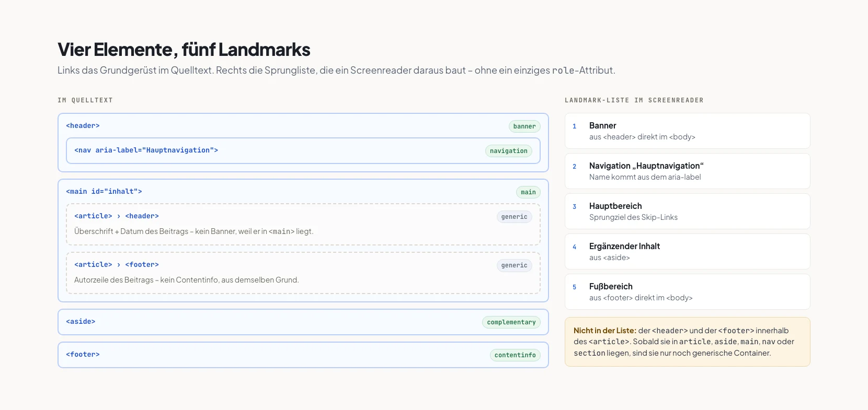Click the <footer> element box

[x=303, y=355]
